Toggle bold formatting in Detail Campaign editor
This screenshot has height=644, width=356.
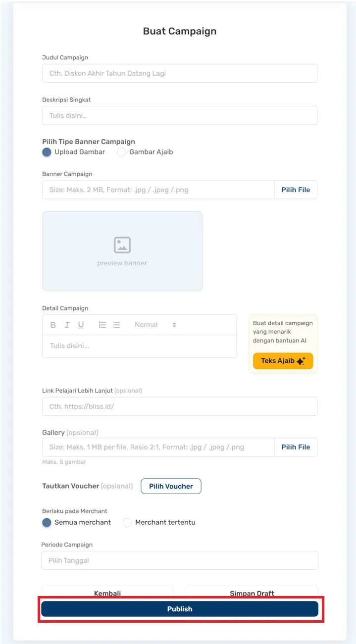(x=53, y=325)
